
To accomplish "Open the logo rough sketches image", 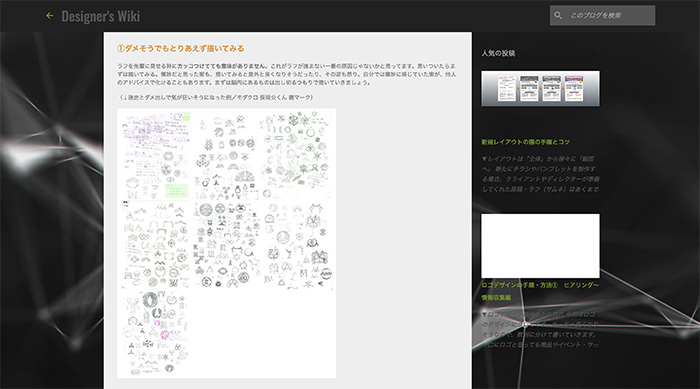I will pyautogui.click(x=227, y=243).
